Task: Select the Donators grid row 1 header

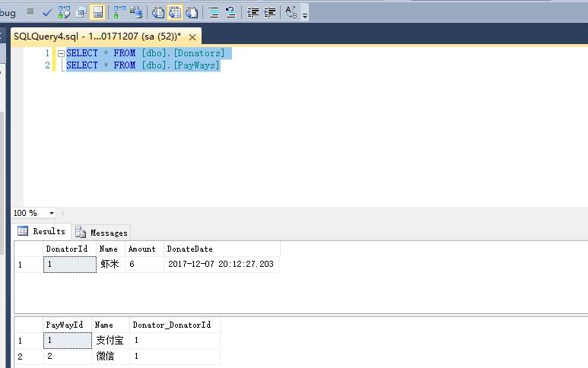Action: [x=29, y=264]
